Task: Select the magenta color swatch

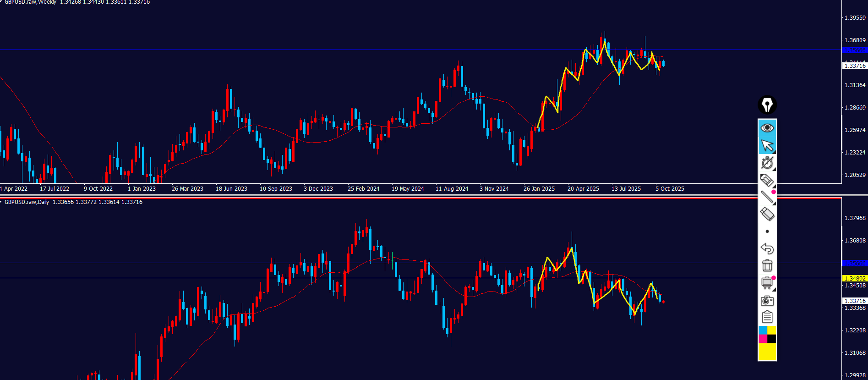Action: 763,339
